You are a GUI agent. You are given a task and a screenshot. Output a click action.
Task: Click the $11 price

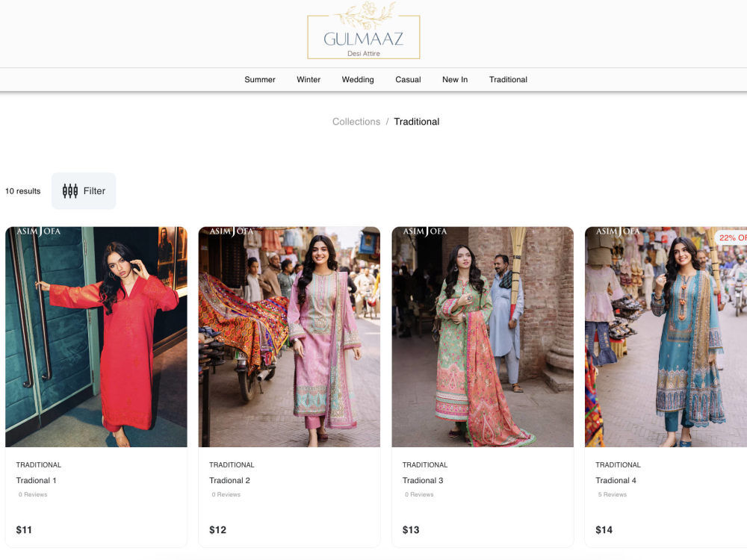(x=24, y=530)
